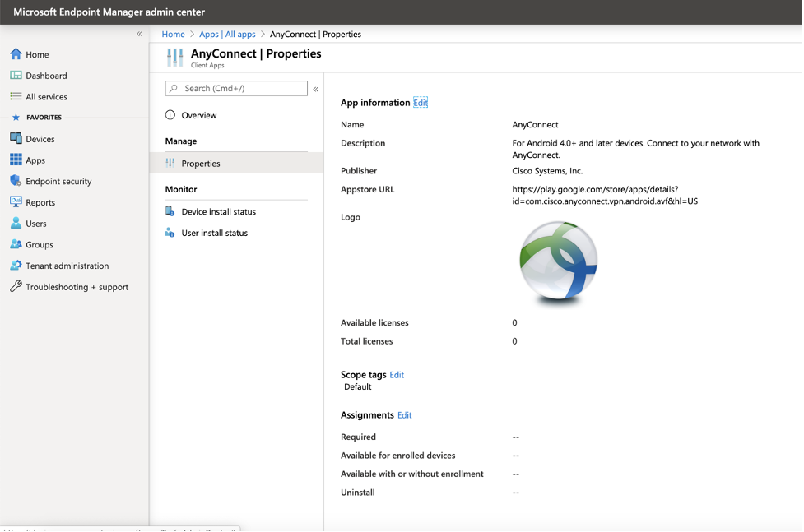Click Apps | All apps breadcrumb

227,34
